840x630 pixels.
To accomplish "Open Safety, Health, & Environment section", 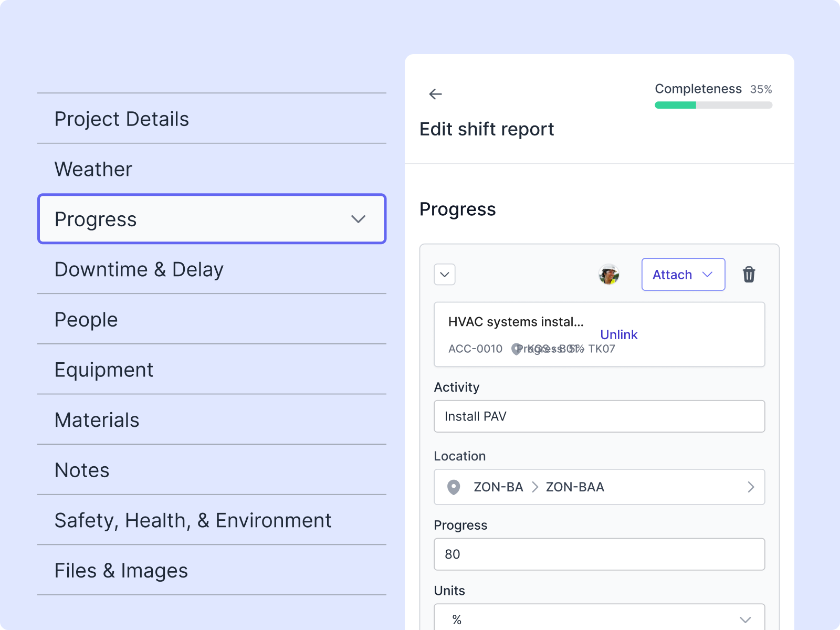I will pos(212,520).
